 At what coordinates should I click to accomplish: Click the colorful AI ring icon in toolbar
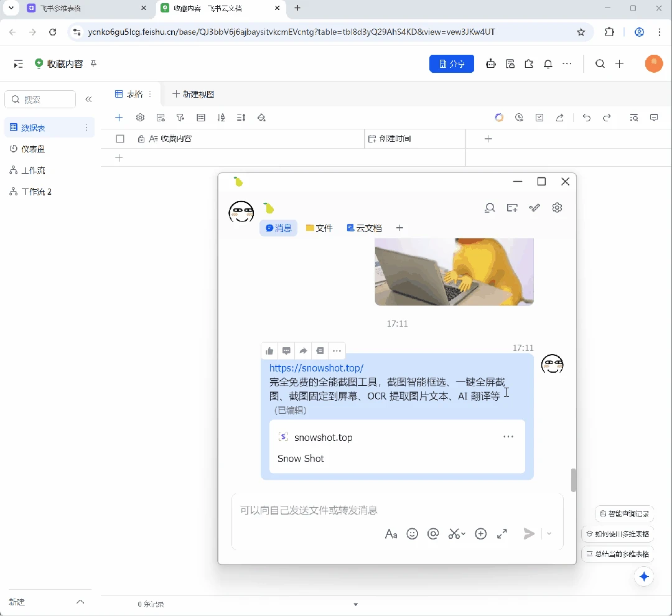point(499,118)
